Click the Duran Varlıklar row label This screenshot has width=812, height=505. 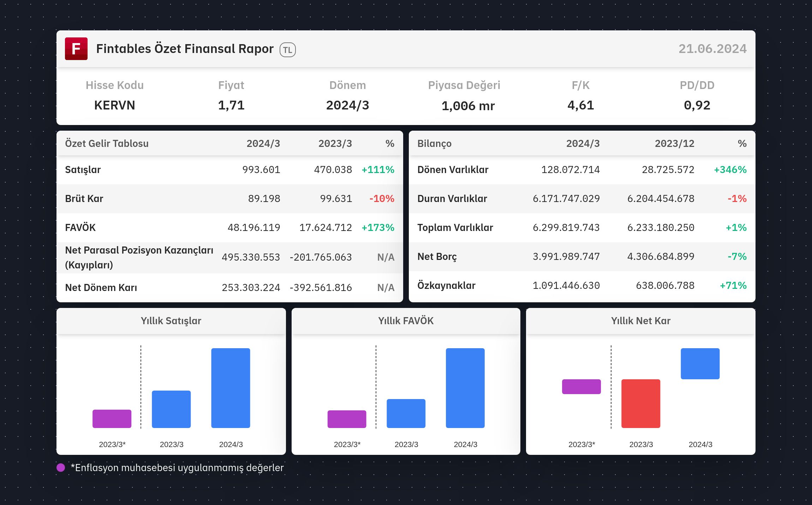[x=452, y=199]
